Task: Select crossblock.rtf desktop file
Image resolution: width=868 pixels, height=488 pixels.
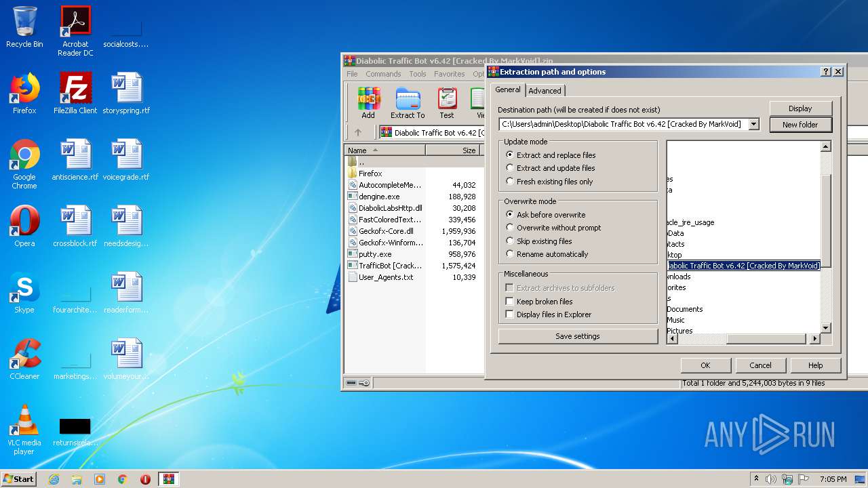Action: pos(75,226)
